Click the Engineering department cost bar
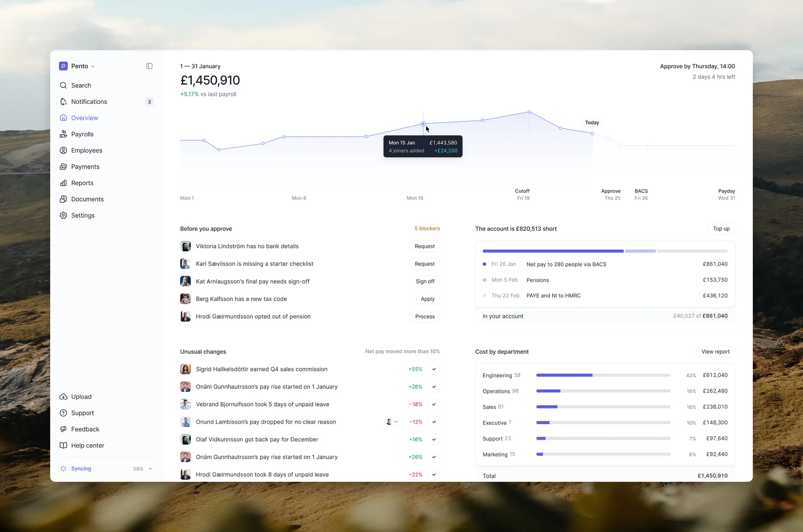803x532 pixels. click(x=603, y=375)
